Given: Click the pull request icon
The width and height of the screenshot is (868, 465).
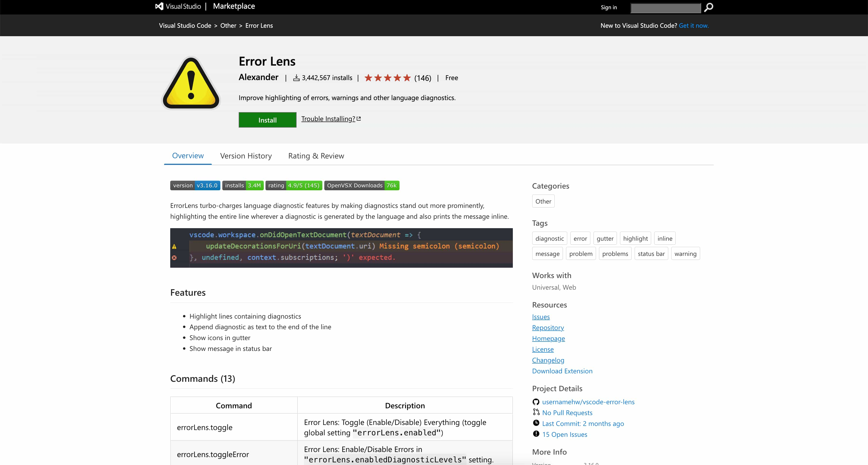Looking at the screenshot, I should pyautogui.click(x=536, y=412).
